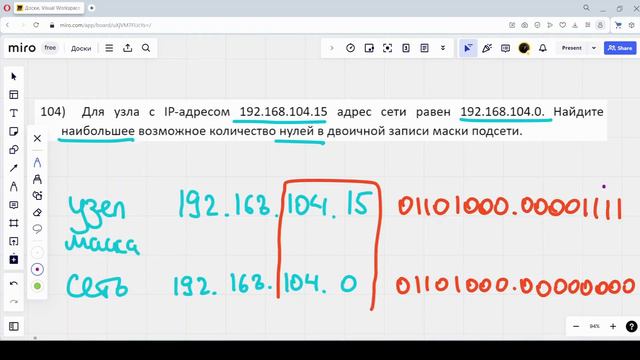This screenshot has height=360, width=640.
Task: Click the text '192.168.104.15' in the task
Action: tap(283, 111)
